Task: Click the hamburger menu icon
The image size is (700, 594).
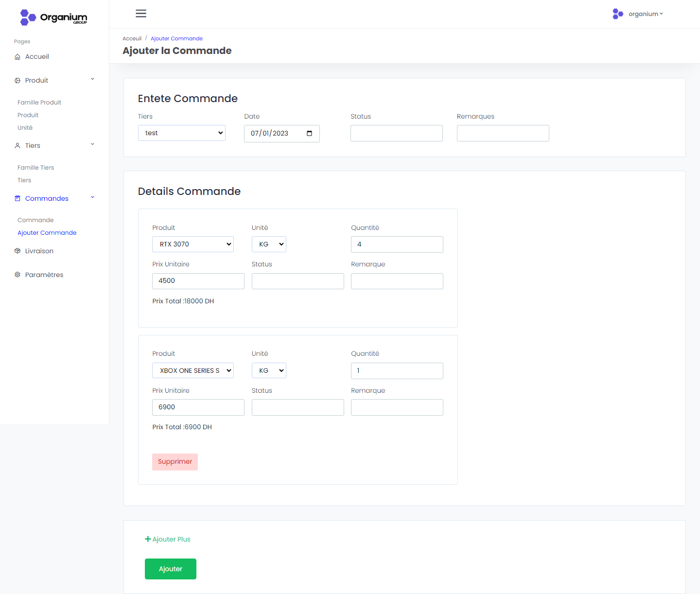Action: [x=141, y=14]
